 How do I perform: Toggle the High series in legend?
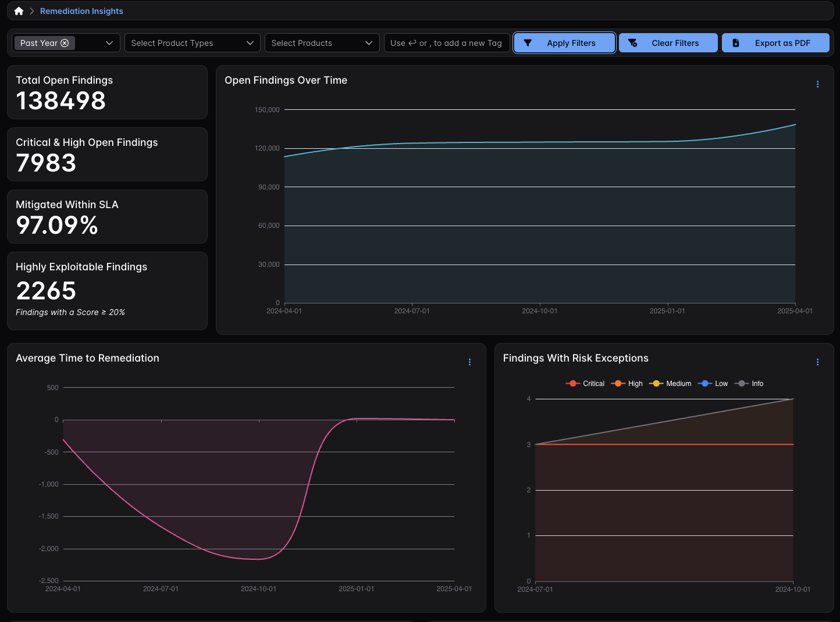tap(627, 384)
